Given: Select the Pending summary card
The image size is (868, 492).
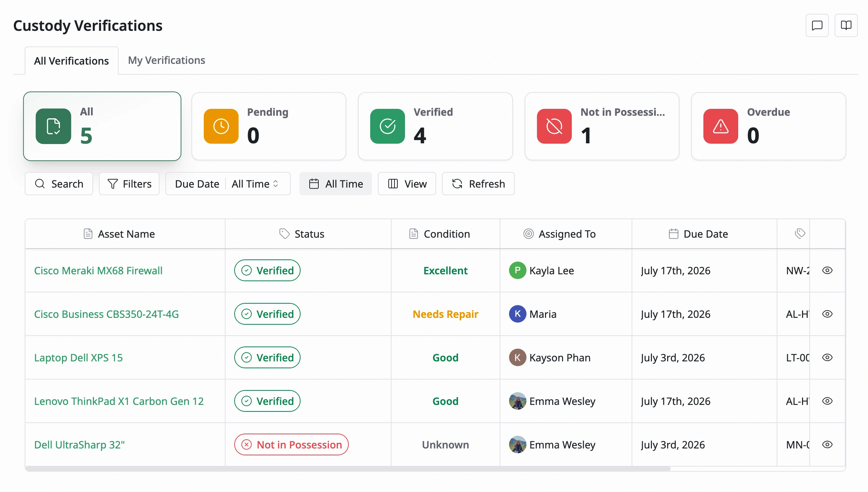Looking at the screenshot, I should [269, 126].
